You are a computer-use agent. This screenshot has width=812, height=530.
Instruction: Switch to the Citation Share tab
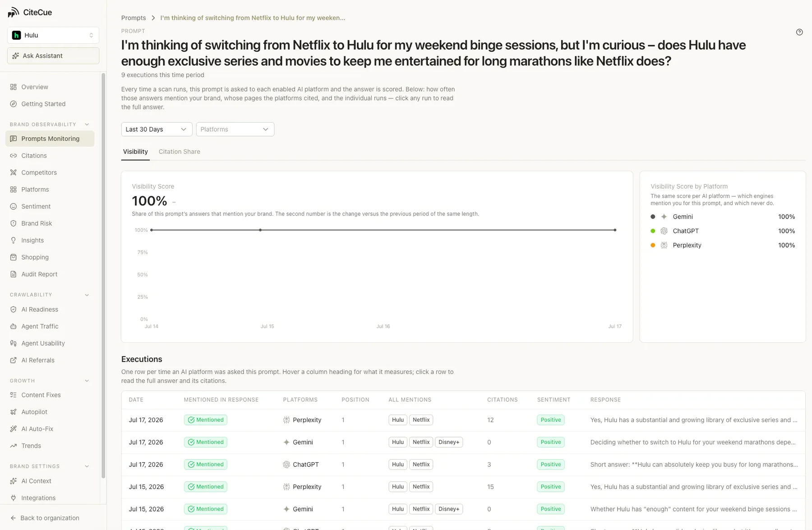(x=180, y=152)
